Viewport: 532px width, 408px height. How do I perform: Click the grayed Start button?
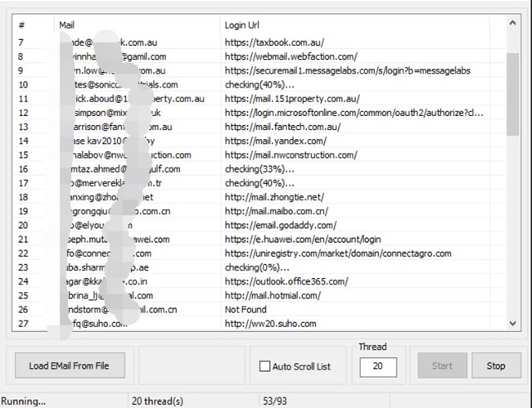(x=443, y=365)
